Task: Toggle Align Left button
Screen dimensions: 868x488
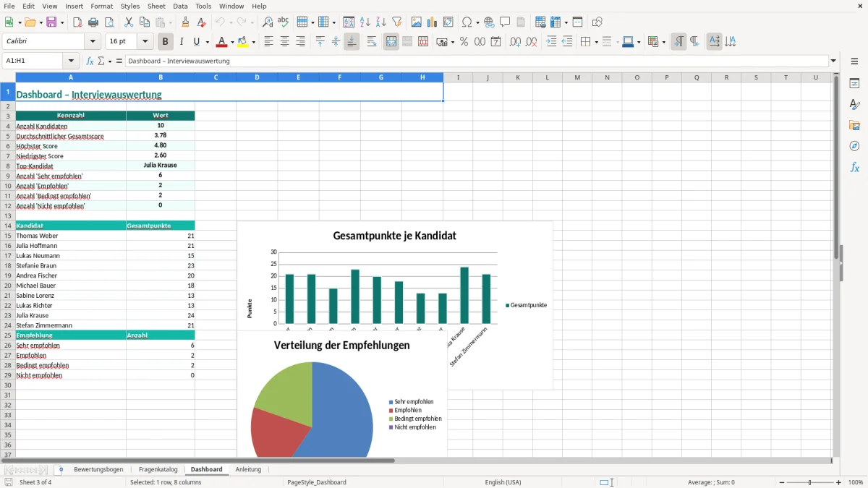Action: 268,42
